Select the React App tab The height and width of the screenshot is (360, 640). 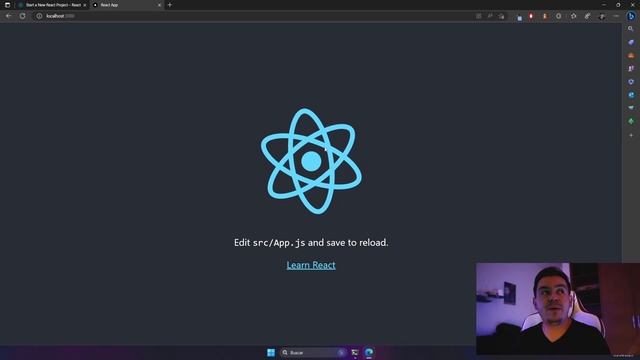tap(127, 5)
